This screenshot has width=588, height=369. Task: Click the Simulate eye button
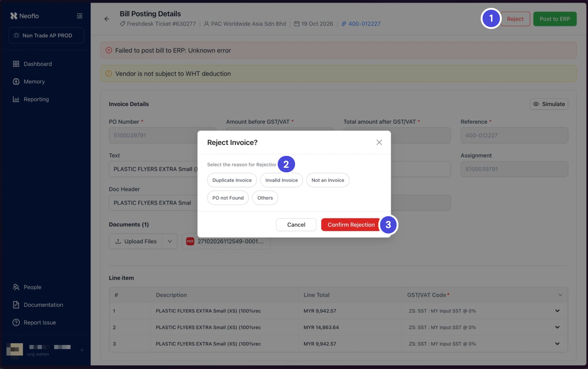[x=549, y=104]
